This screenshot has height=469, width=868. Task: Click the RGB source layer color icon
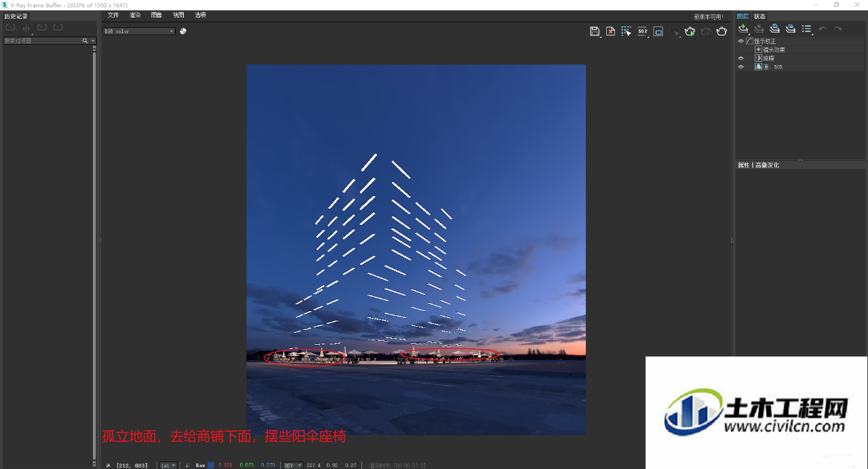click(x=758, y=67)
